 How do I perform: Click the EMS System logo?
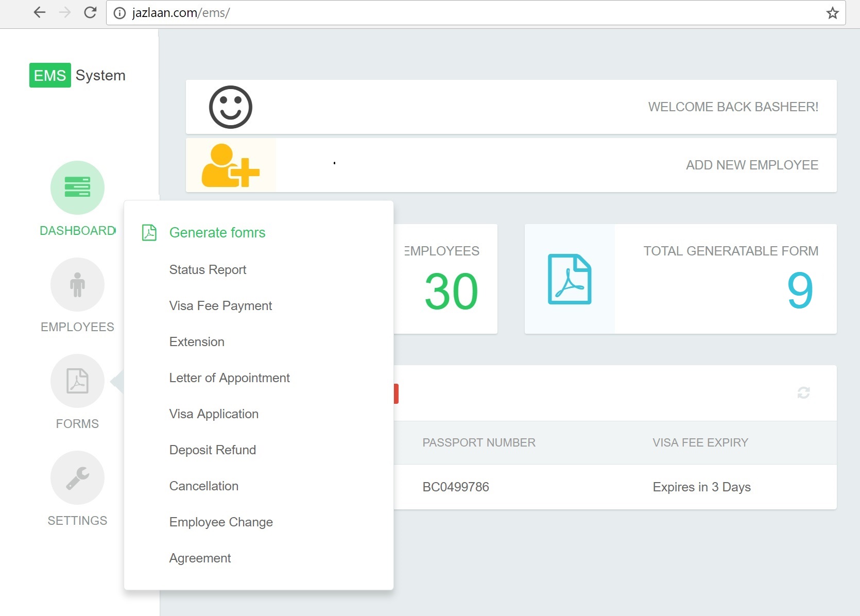pos(77,75)
